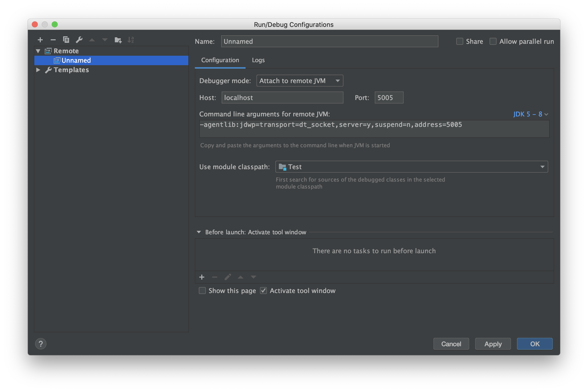Uncheck Activate tool window

(263, 291)
